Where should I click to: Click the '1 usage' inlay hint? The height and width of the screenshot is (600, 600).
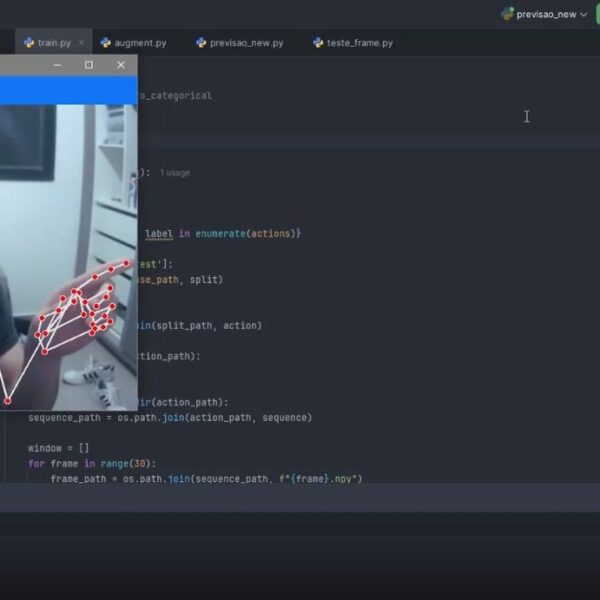click(175, 173)
